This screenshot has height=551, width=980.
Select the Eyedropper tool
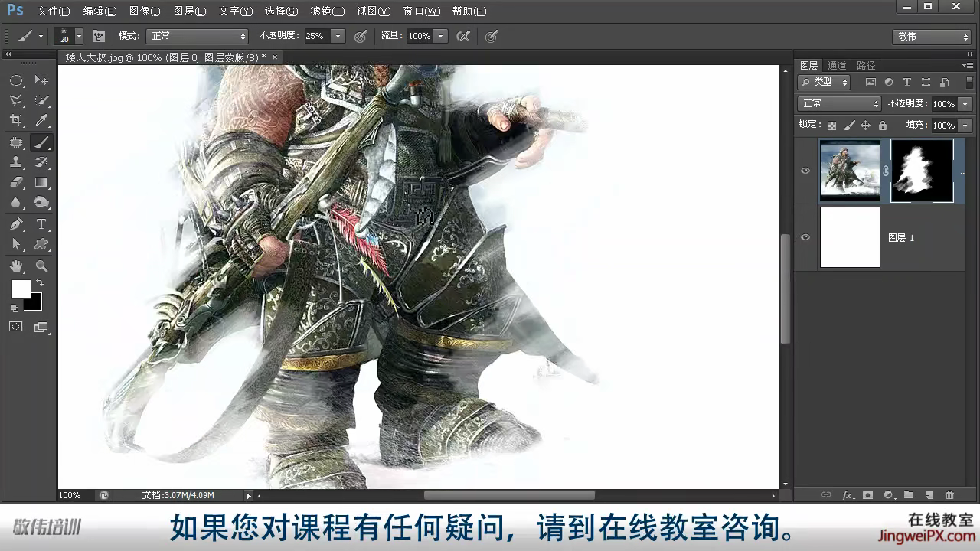tap(41, 120)
